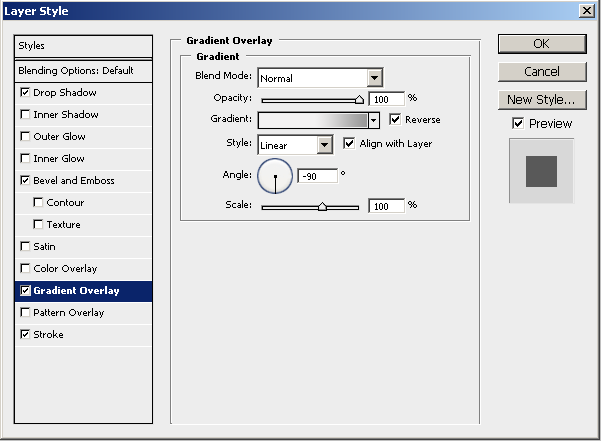
Task: Turn off the Preview checkbox
Action: coord(517,123)
